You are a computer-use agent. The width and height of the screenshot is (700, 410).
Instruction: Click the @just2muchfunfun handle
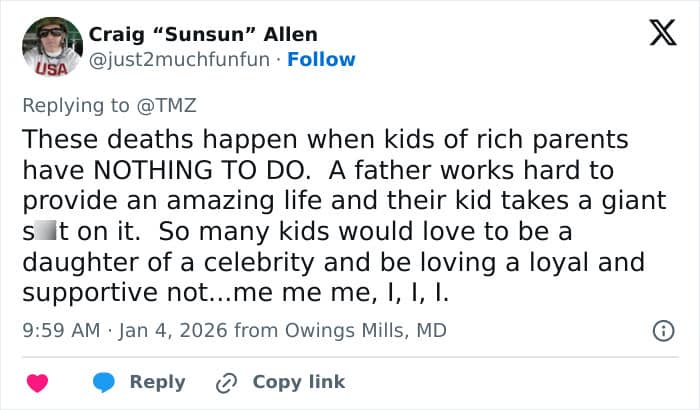(x=180, y=59)
